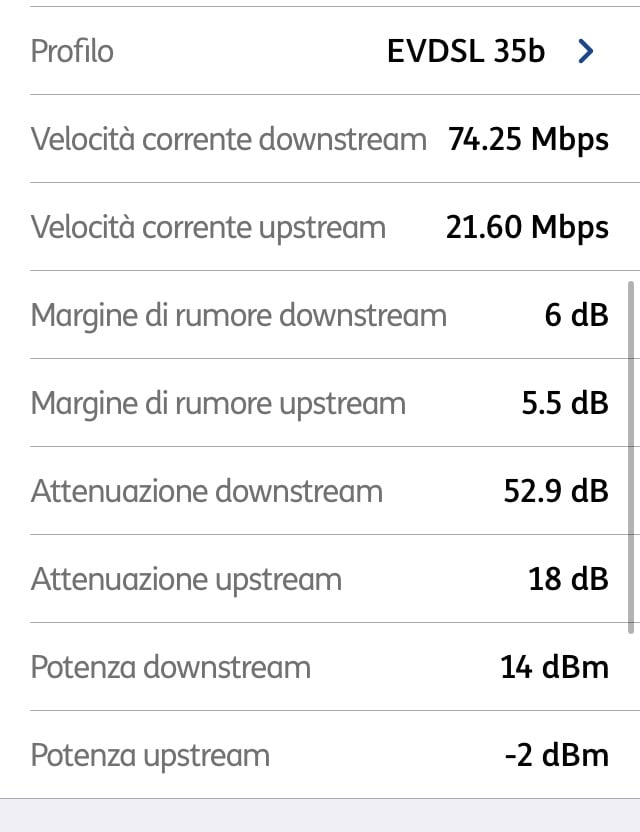
Task: Tap the 18 dB attenuation value
Action: (568, 579)
